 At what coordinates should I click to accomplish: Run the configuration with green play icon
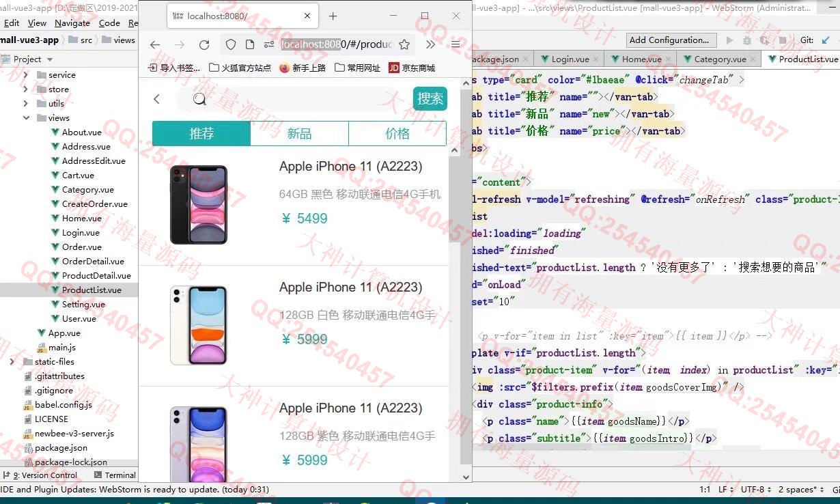tap(730, 40)
